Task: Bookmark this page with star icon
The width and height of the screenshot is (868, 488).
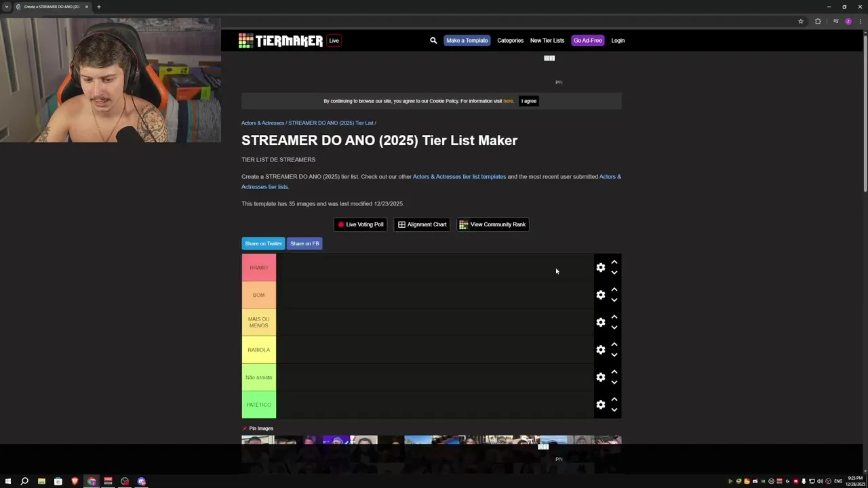Action: pyautogui.click(x=801, y=21)
